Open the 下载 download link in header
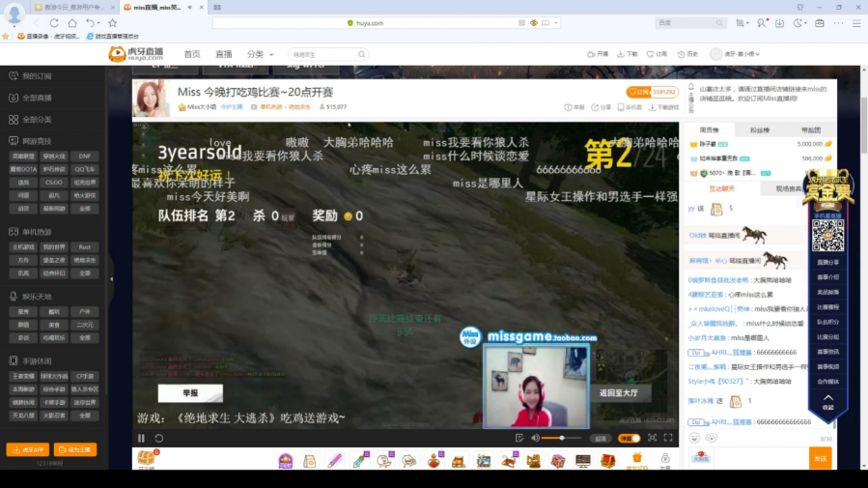The image size is (868, 488). tap(628, 54)
